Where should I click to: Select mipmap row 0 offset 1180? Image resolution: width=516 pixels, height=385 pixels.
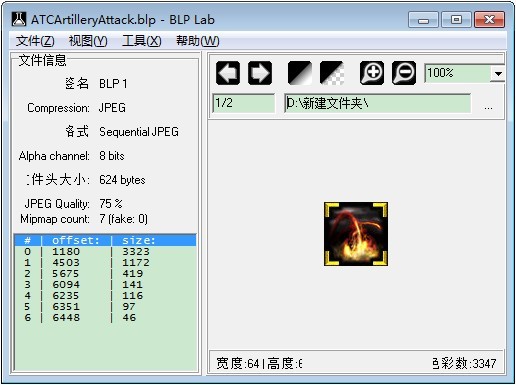coord(105,251)
